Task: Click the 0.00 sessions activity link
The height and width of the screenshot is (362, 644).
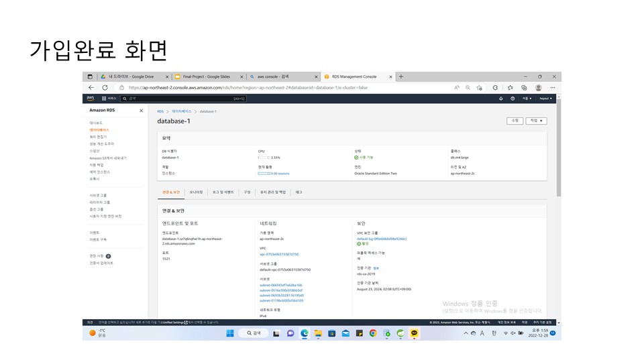Action: [280, 174]
